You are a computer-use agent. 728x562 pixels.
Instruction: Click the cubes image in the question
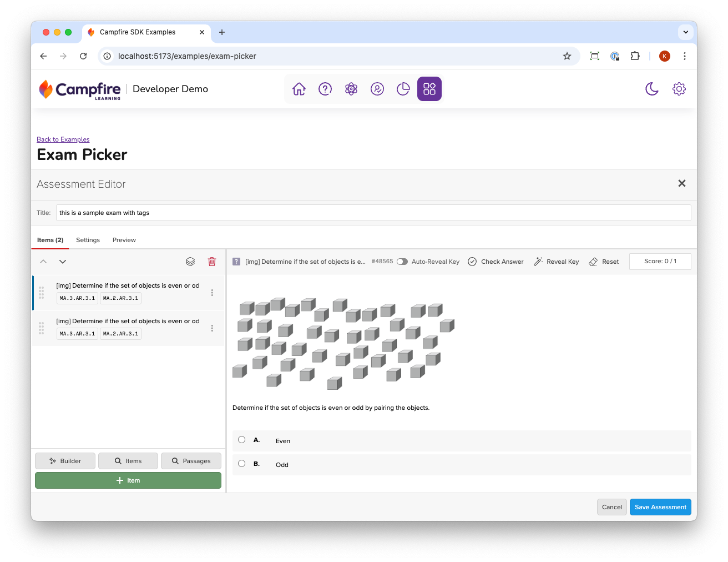point(343,343)
